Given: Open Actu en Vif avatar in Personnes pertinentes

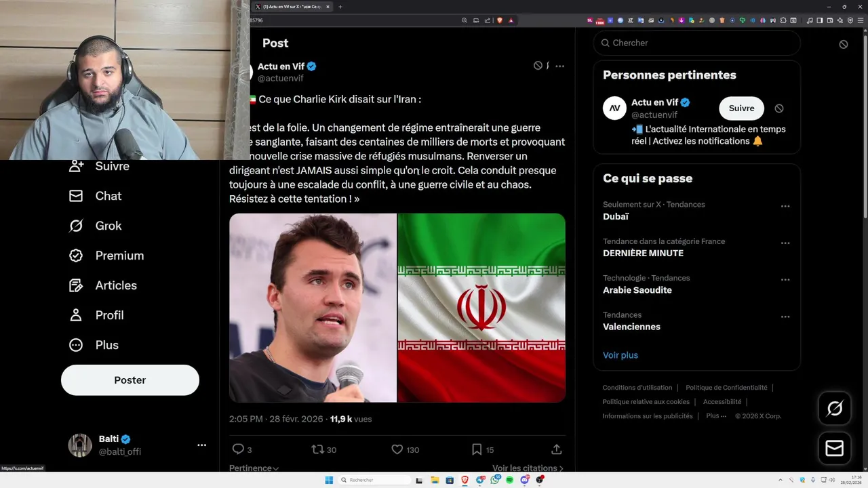Looking at the screenshot, I should click(614, 108).
